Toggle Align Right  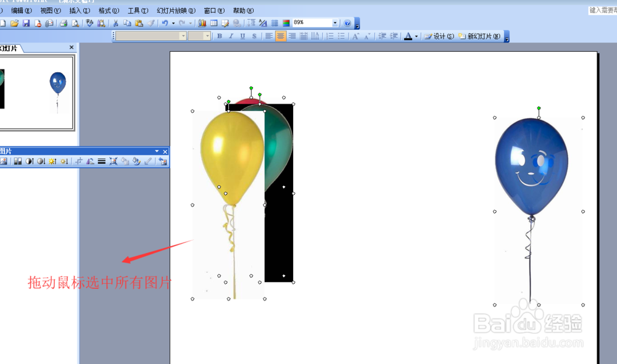292,36
